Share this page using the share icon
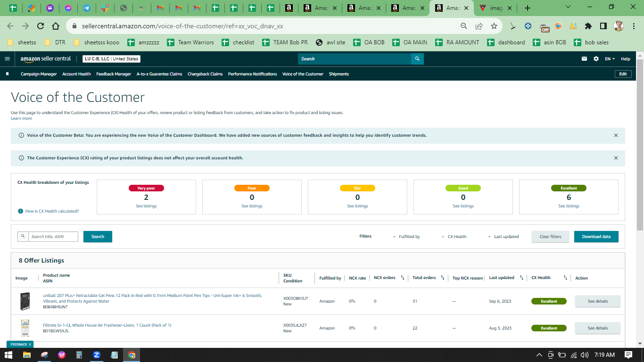644x362 pixels. [x=479, y=26]
